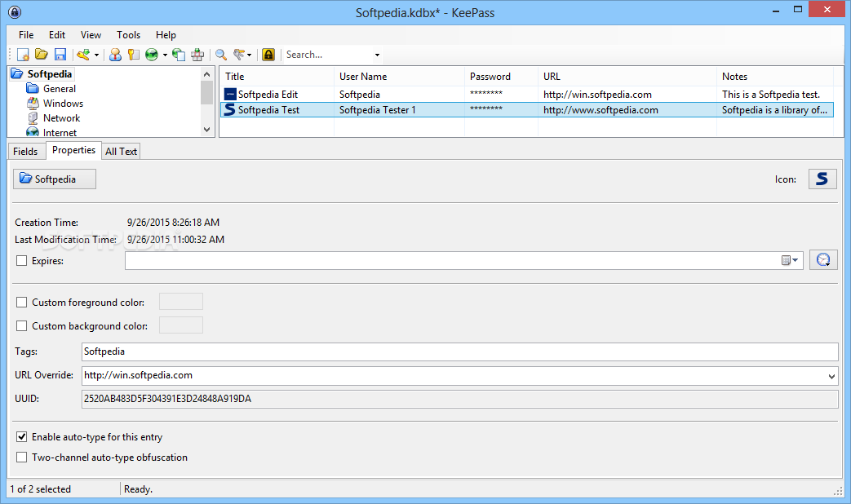This screenshot has height=504, width=851.
Task: Open Find with the magnifying glass icon
Action: pyautogui.click(x=221, y=55)
